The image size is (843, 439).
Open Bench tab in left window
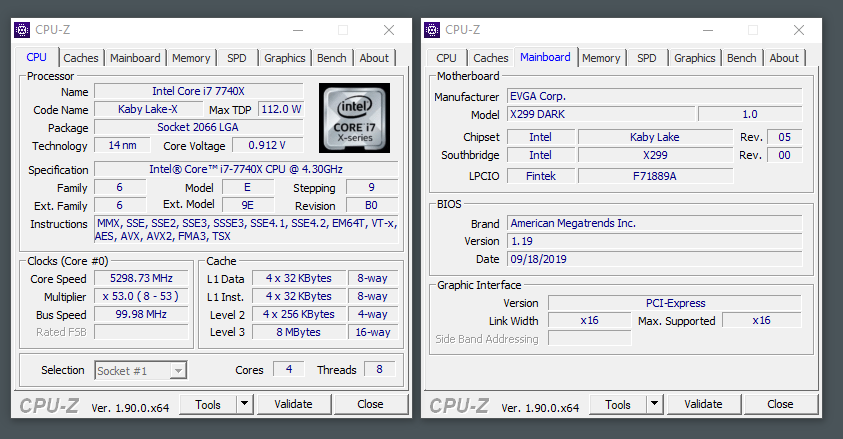click(332, 58)
